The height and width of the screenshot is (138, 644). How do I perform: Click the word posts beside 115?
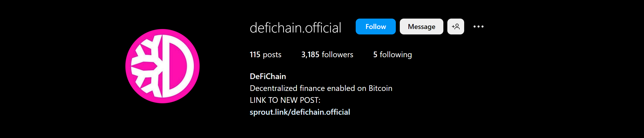272,55
